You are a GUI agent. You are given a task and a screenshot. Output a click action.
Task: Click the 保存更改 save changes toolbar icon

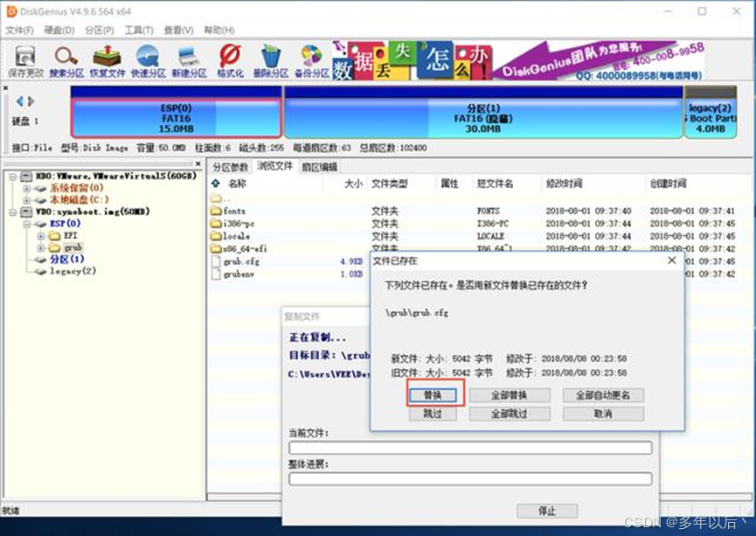click(25, 60)
